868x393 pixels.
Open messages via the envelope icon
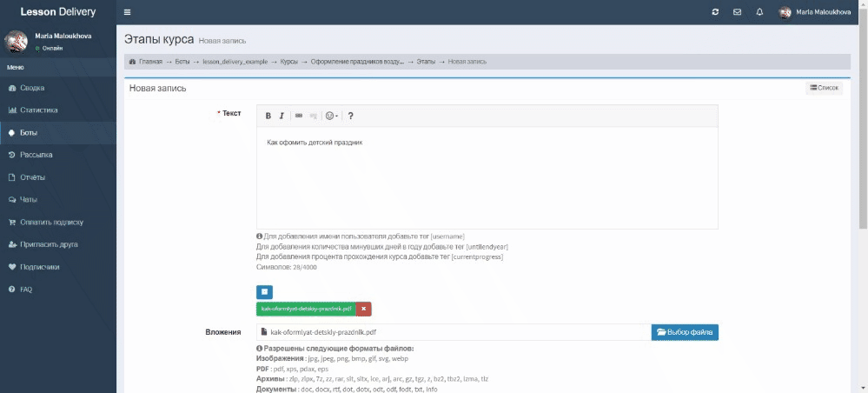(738, 12)
